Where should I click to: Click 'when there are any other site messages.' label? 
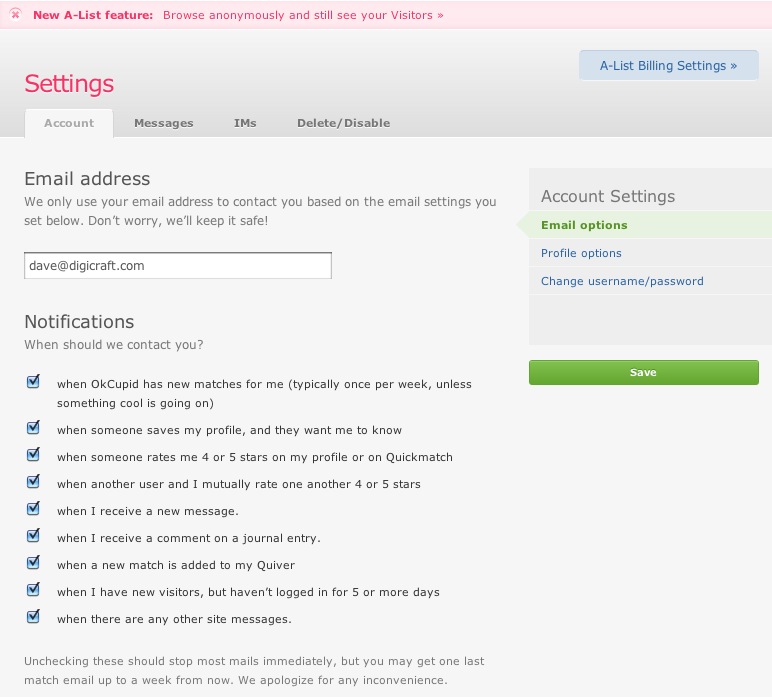(174, 619)
